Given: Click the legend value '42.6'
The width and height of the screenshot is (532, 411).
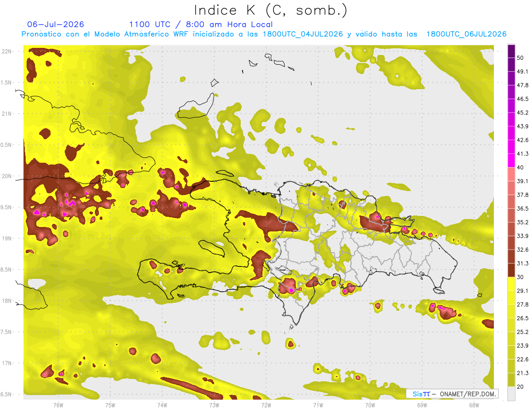Looking at the screenshot, I should 523,140.
